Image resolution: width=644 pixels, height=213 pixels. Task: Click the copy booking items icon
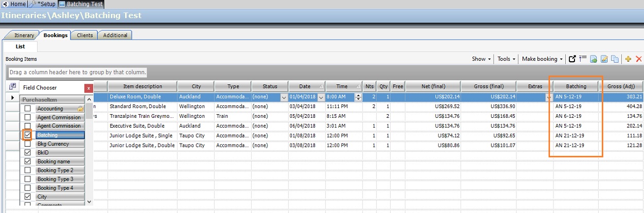[x=615, y=59]
